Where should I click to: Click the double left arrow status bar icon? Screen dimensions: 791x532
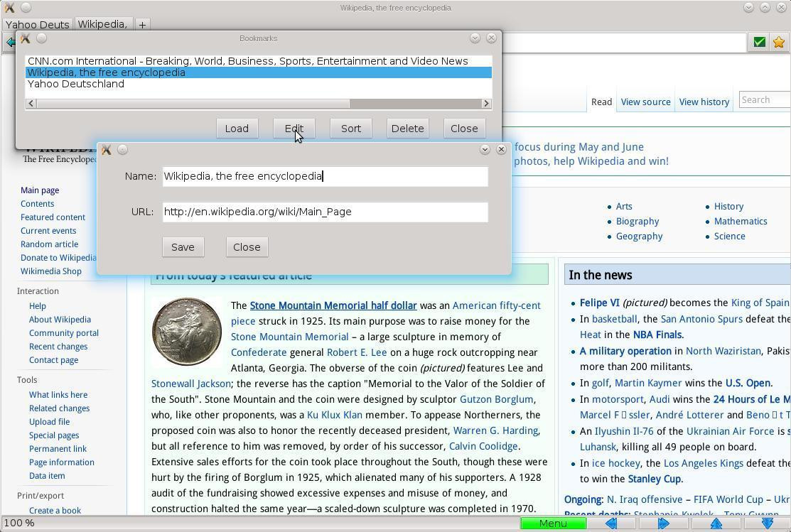pos(611,524)
